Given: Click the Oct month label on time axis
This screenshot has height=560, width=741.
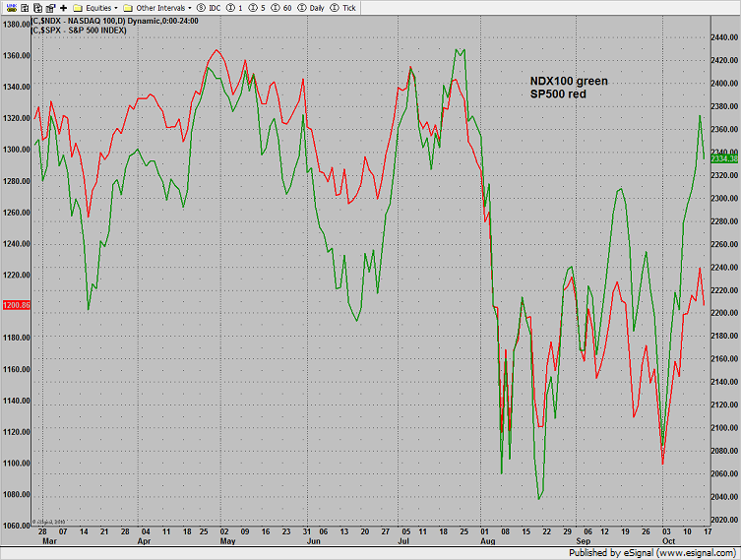Looking at the screenshot, I should click(669, 541).
